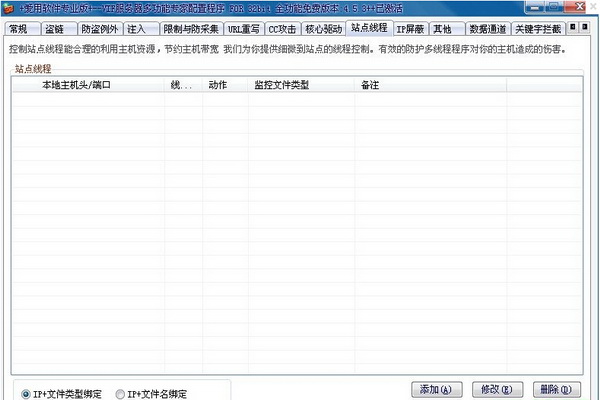This screenshot has height=400, width=600.
Task: Go to the 限制与防采集 tab
Action: pos(191,29)
